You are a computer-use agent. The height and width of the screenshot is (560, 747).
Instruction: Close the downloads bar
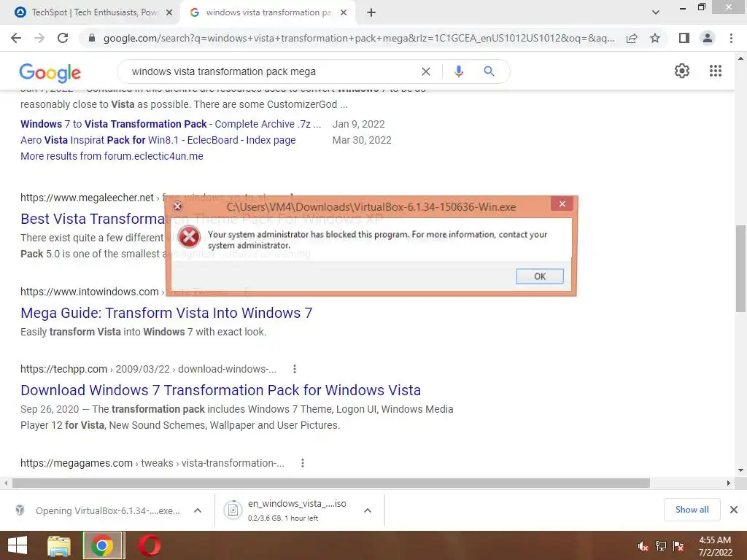[x=734, y=510]
